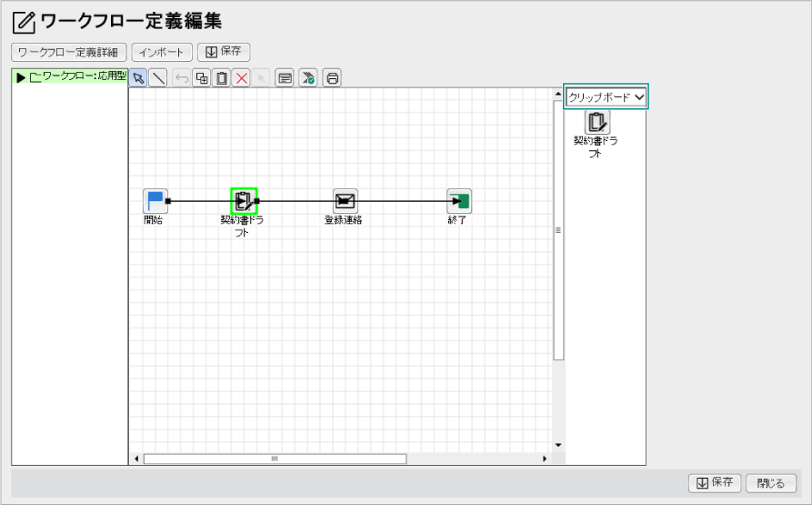The image size is (812, 505).
Task: Click the printer icon in toolbar
Action: [x=332, y=78]
